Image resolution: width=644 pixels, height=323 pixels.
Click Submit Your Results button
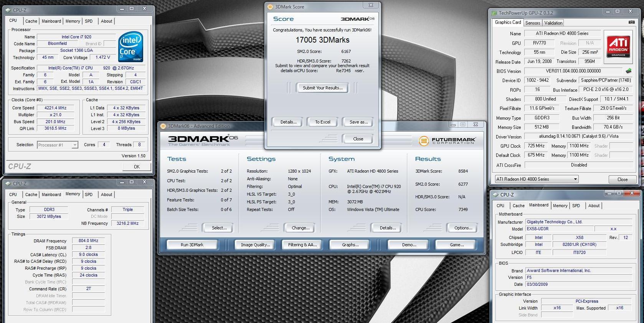click(322, 88)
